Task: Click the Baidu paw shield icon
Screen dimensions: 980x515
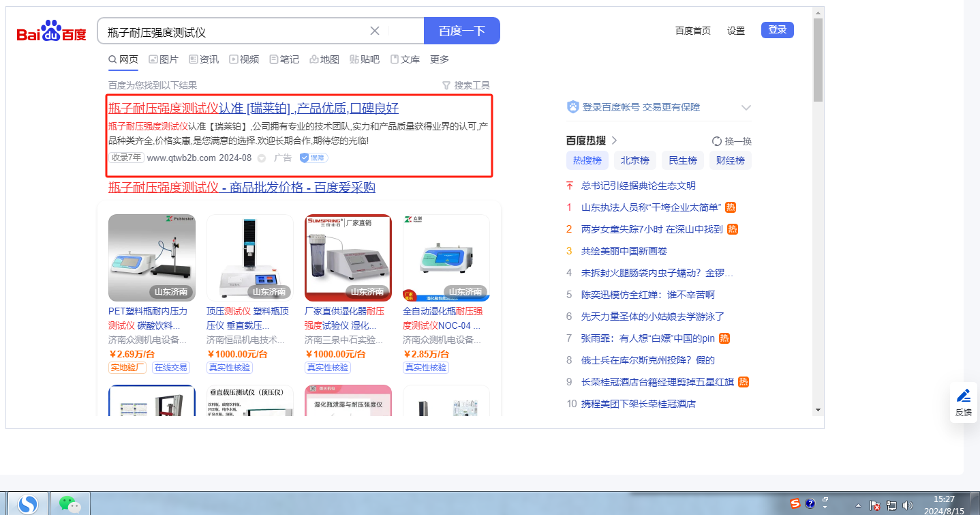Action: (x=573, y=107)
